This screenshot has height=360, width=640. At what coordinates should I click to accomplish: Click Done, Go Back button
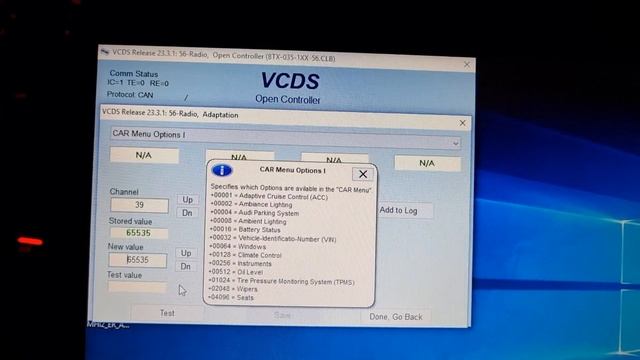pos(396,317)
